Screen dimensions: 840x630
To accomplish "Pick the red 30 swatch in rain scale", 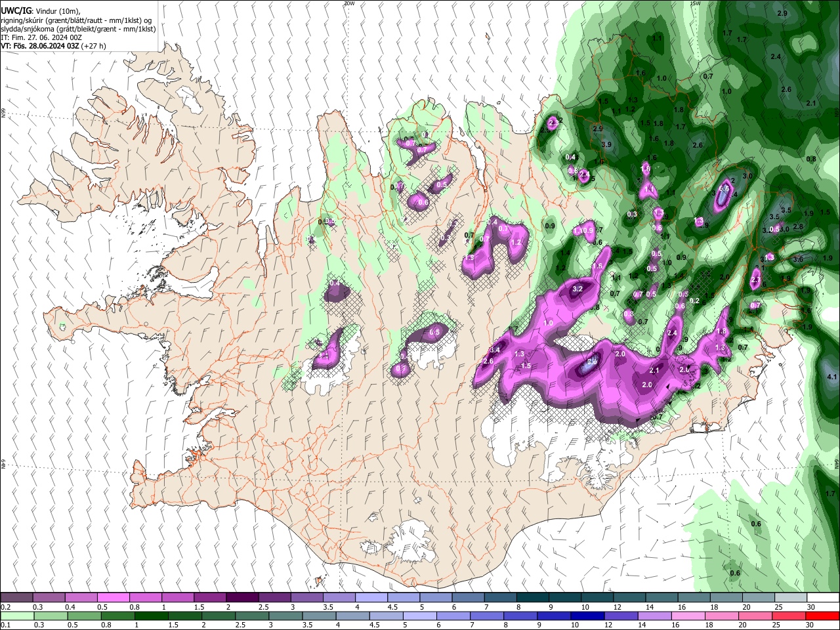I will (823, 616).
